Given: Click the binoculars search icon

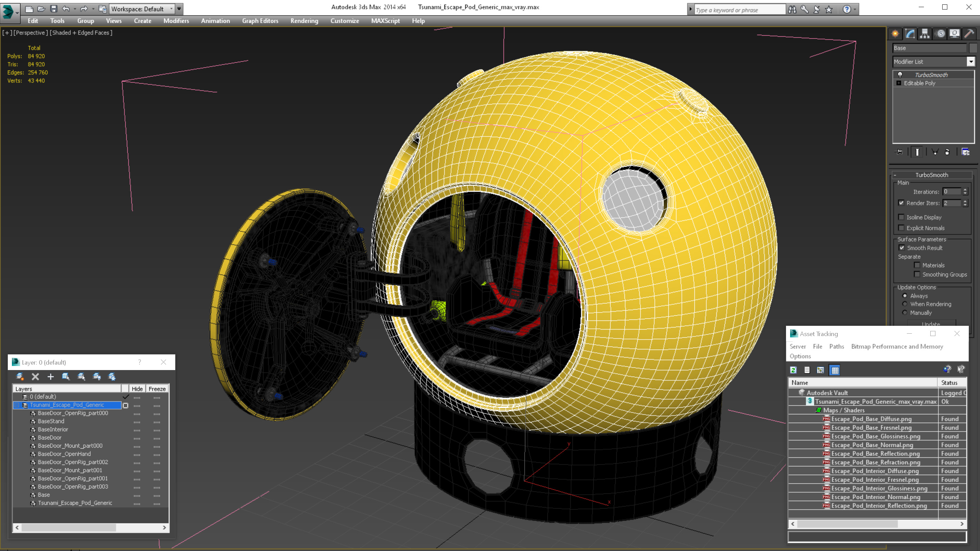Looking at the screenshot, I should pos(792,10).
